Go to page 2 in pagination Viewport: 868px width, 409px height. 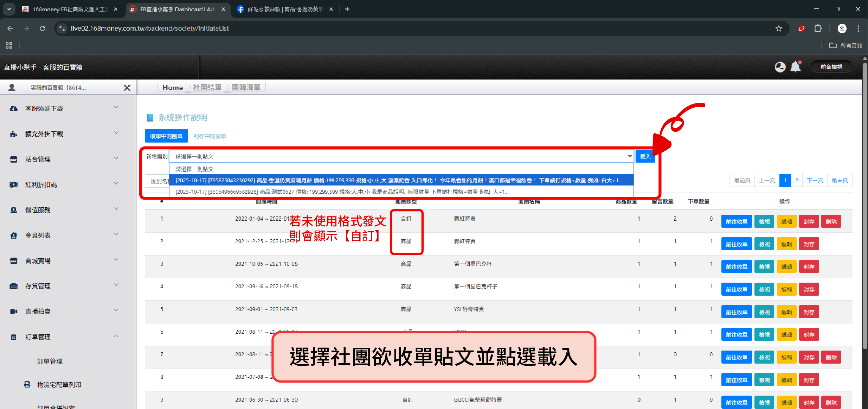coord(797,181)
